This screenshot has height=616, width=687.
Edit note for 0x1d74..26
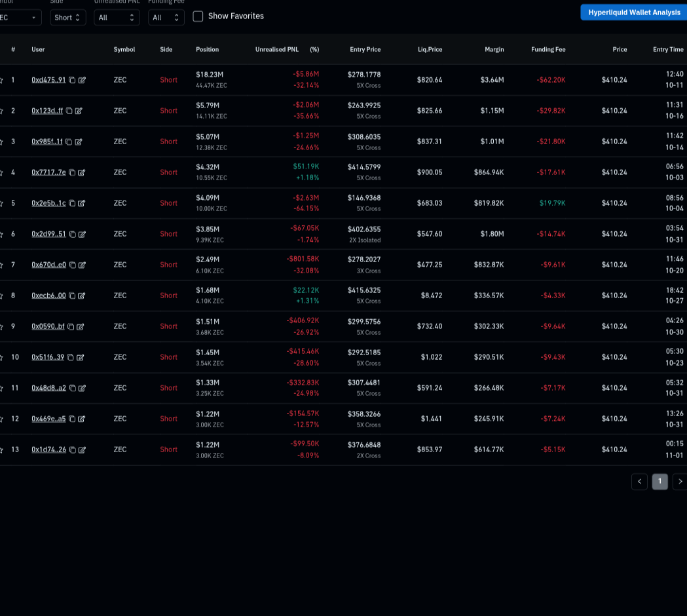coord(83,450)
